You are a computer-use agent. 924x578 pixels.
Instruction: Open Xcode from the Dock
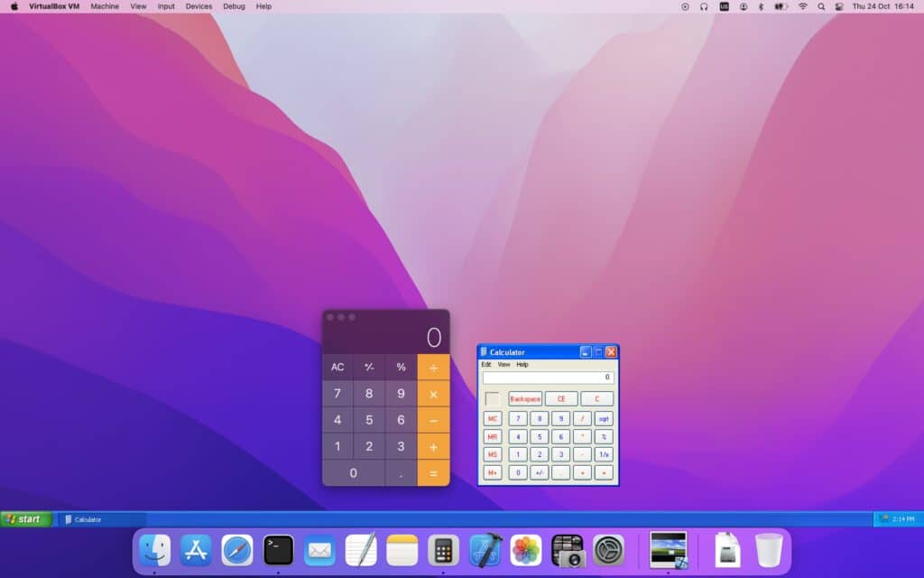click(485, 550)
